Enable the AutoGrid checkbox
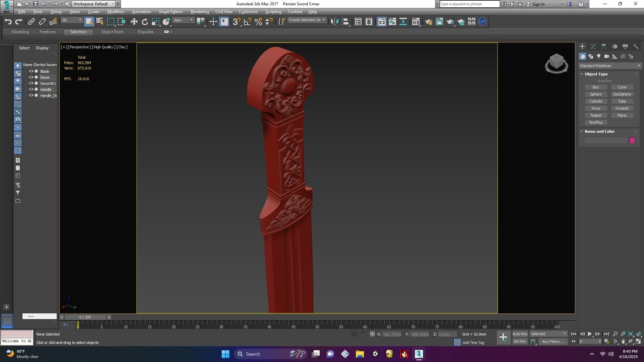The image size is (644, 362). pos(595,81)
